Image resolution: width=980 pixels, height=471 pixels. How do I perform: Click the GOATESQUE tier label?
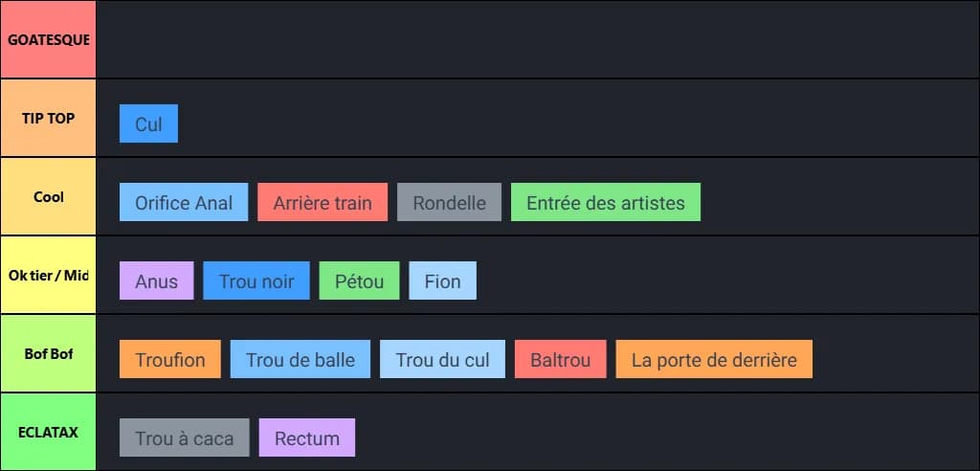[x=48, y=40]
